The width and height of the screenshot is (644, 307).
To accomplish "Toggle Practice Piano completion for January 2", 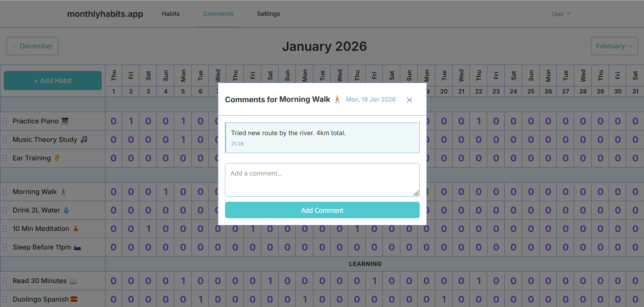I will [x=131, y=121].
